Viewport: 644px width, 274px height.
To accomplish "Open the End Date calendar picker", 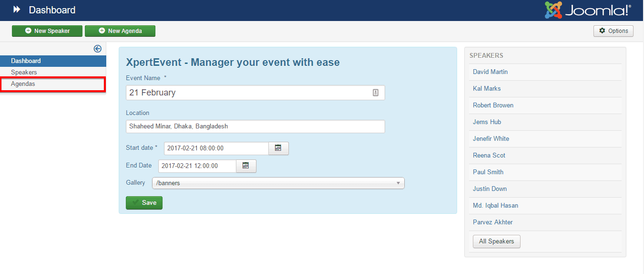I will (246, 166).
